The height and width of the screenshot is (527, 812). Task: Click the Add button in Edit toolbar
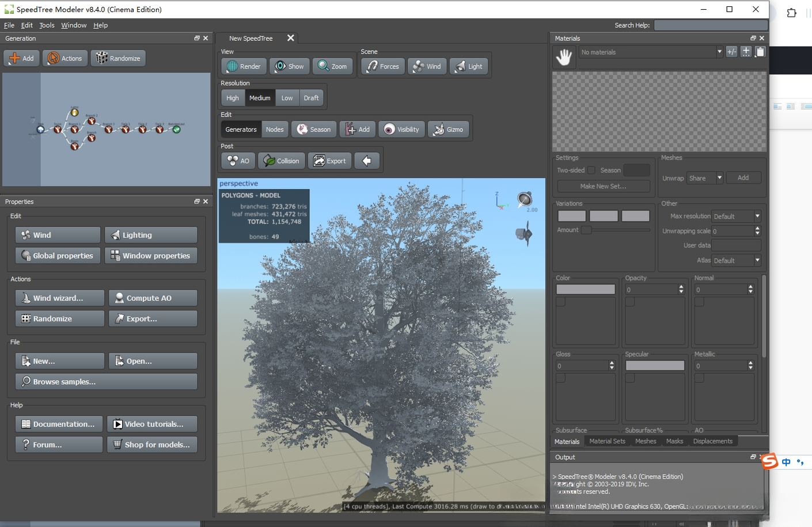pyautogui.click(x=358, y=130)
